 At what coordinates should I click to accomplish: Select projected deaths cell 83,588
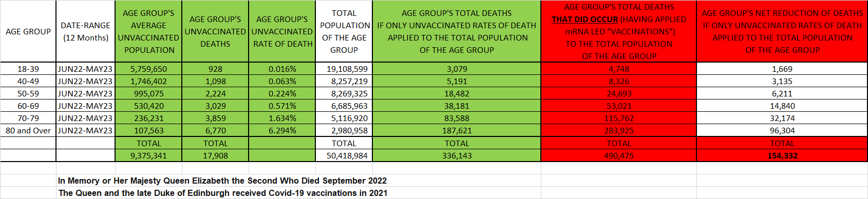click(457, 118)
